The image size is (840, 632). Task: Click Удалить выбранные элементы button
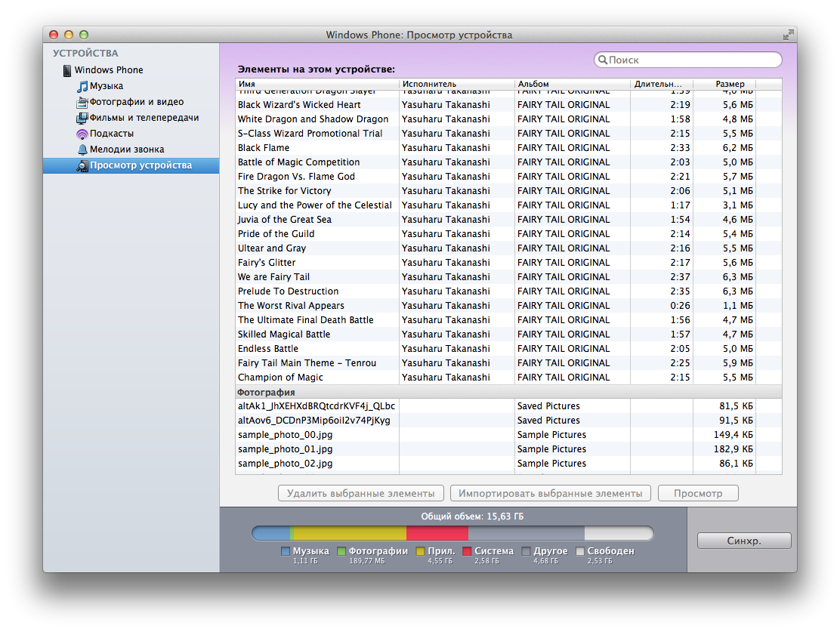point(360,493)
